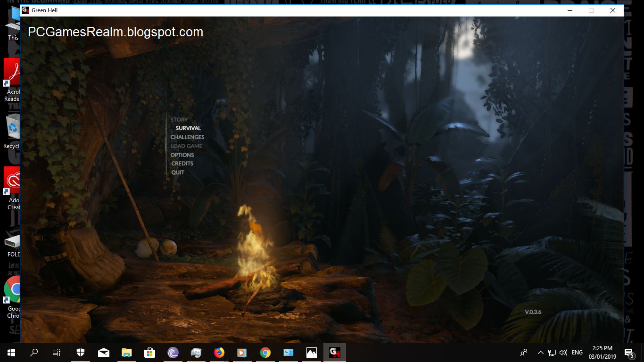Open the purple swirl torrent app on taskbar
The height and width of the screenshot is (362, 644).
click(x=173, y=352)
